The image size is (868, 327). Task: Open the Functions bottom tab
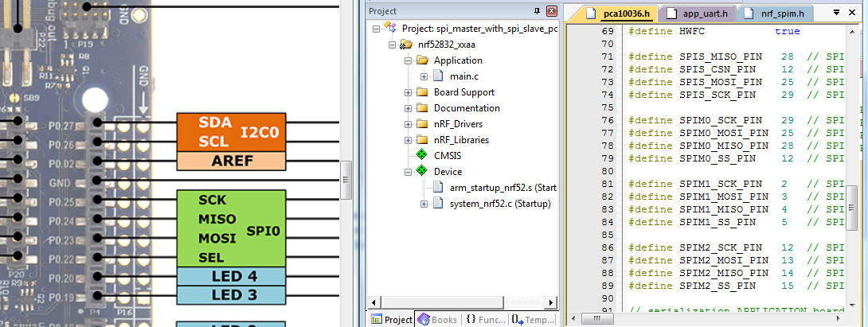click(x=486, y=319)
